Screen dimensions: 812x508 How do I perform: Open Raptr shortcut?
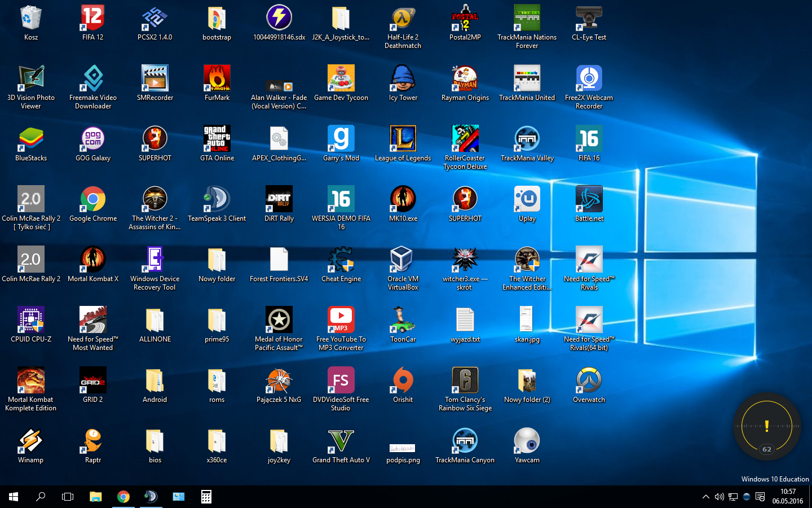(93, 441)
